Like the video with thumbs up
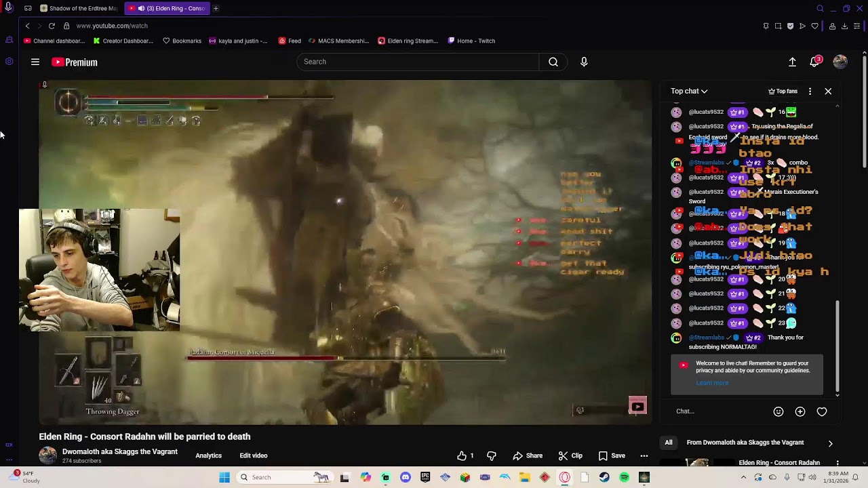 click(465, 455)
